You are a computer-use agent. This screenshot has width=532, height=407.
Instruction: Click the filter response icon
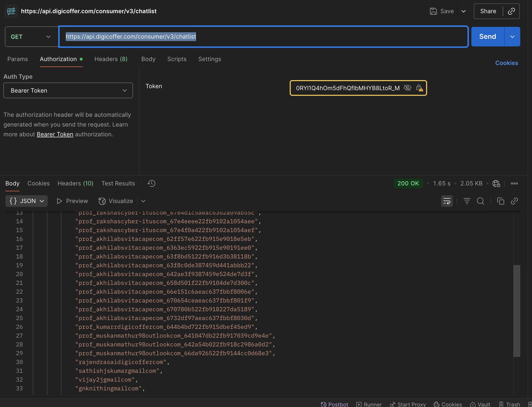tap(467, 201)
